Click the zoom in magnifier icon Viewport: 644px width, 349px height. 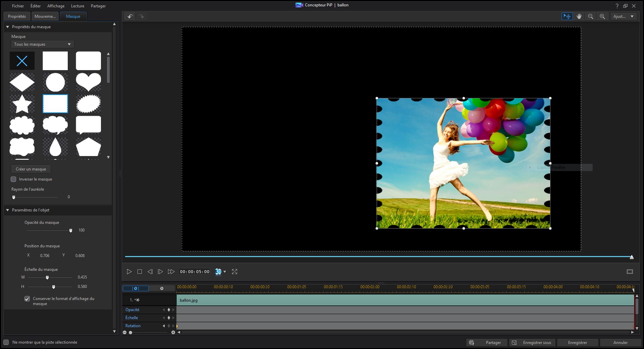[x=602, y=16]
